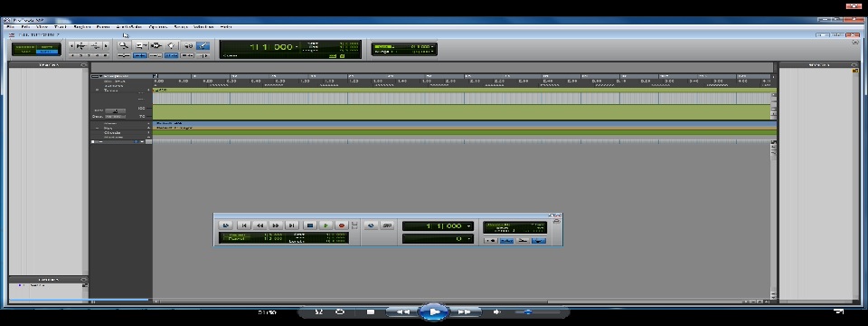Open Grid value dropdown
The width and height of the screenshot is (868, 326).
(x=432, y=46)
